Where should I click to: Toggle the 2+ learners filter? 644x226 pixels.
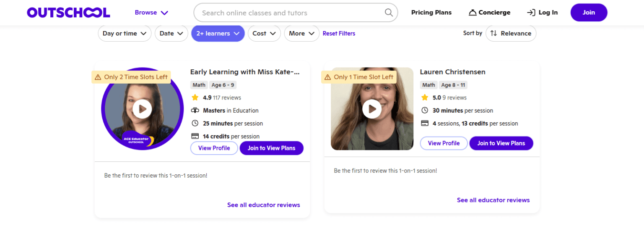tap(218, 34)
